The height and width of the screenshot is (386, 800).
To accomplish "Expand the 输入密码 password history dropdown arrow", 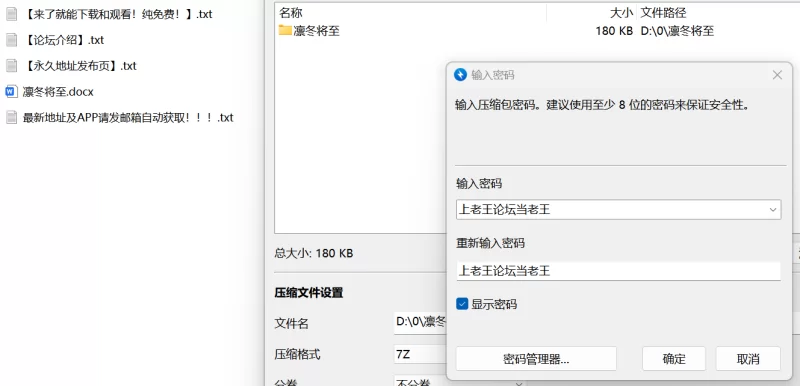I will [x=773, y=210].
